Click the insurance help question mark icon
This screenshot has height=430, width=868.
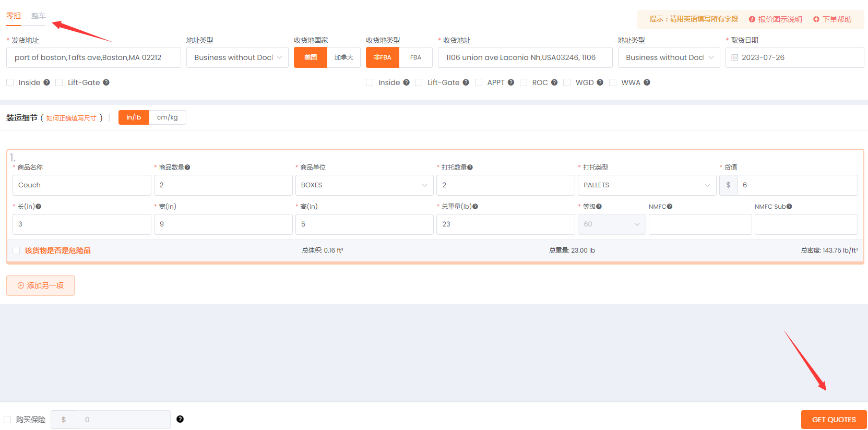[180, 419]
